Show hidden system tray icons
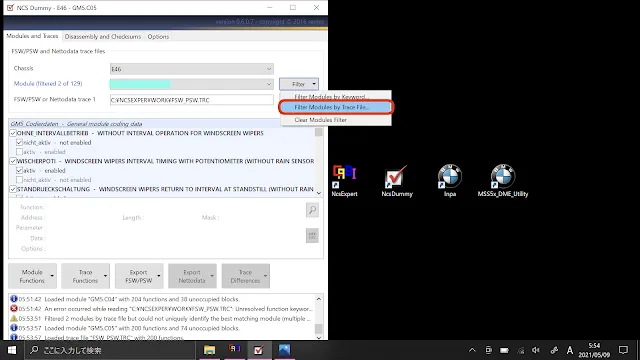Screen dimensions: 640x360 (472, 350)
